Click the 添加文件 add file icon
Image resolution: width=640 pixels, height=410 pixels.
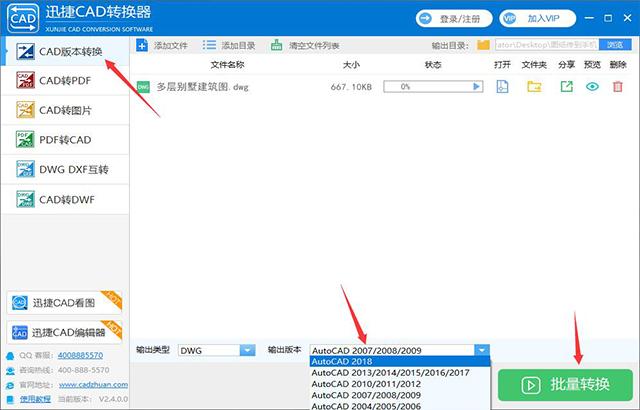(x=142, y=45)
